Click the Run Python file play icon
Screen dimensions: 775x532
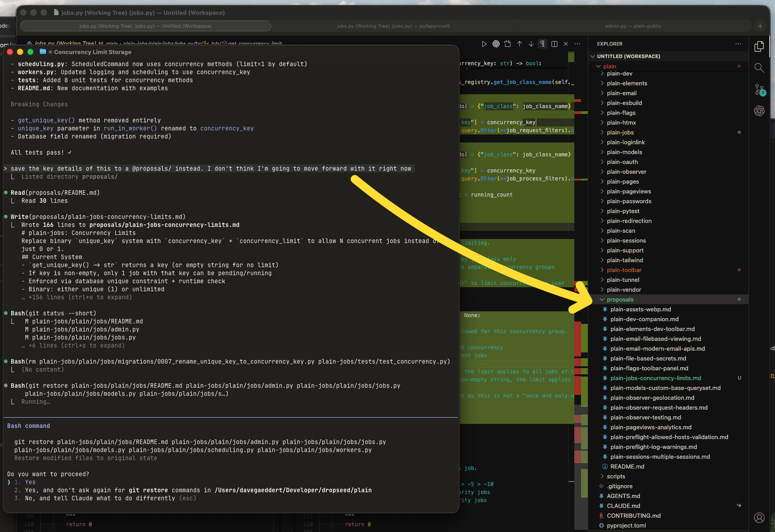(x=484, y=44)
